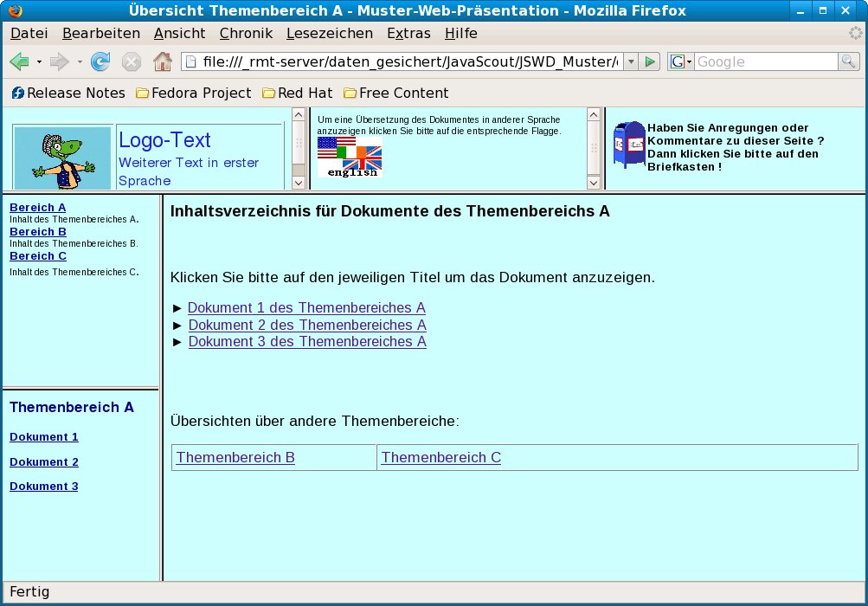
Task: Go to the Home page icon
Action: pyautogui.click(x=162, y=62)
